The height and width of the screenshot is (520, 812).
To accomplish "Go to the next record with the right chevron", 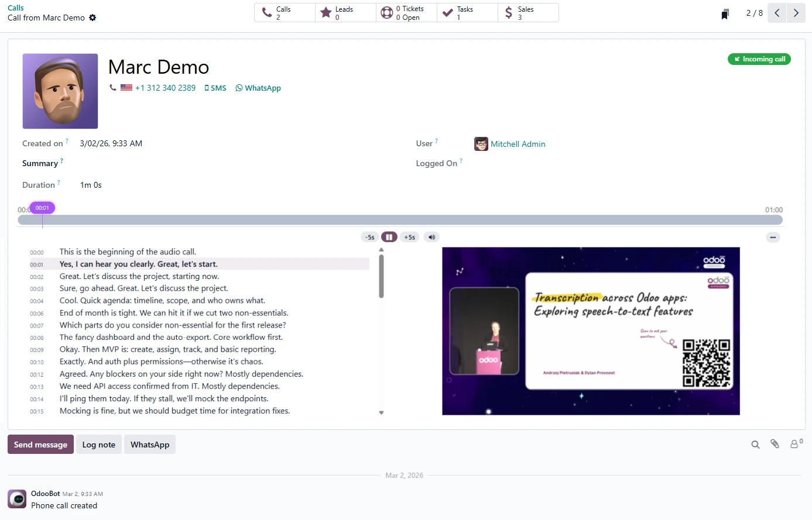I will (796, 12).
